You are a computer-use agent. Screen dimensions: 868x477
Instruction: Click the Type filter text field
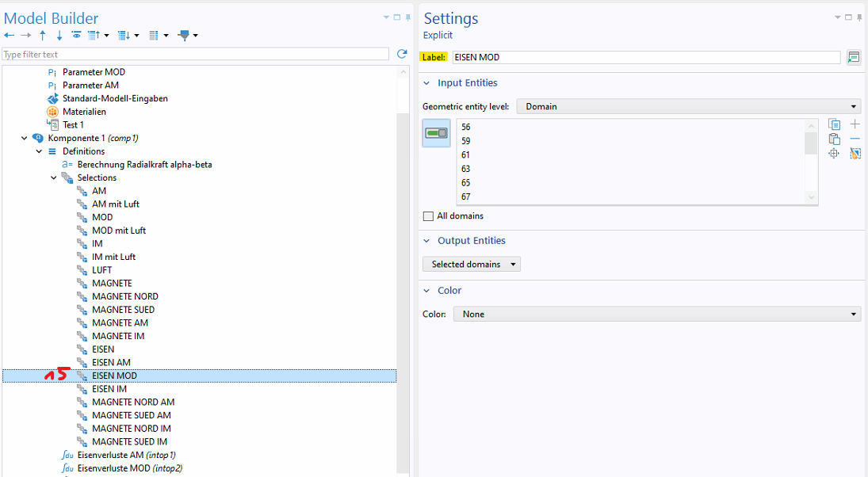[194, 55]
